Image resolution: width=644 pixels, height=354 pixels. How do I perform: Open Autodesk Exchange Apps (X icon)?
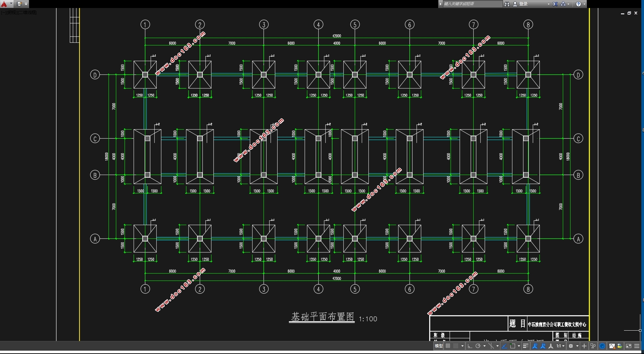[555, 4]
